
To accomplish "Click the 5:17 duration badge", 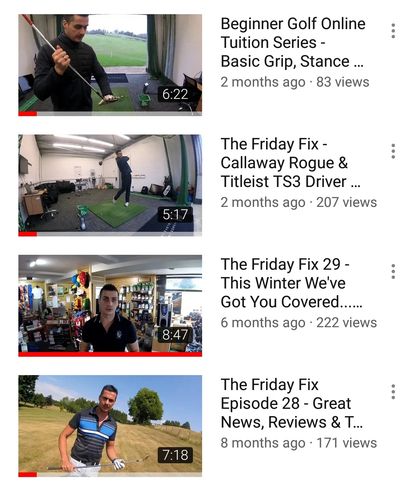I will [x=175, y=214].
